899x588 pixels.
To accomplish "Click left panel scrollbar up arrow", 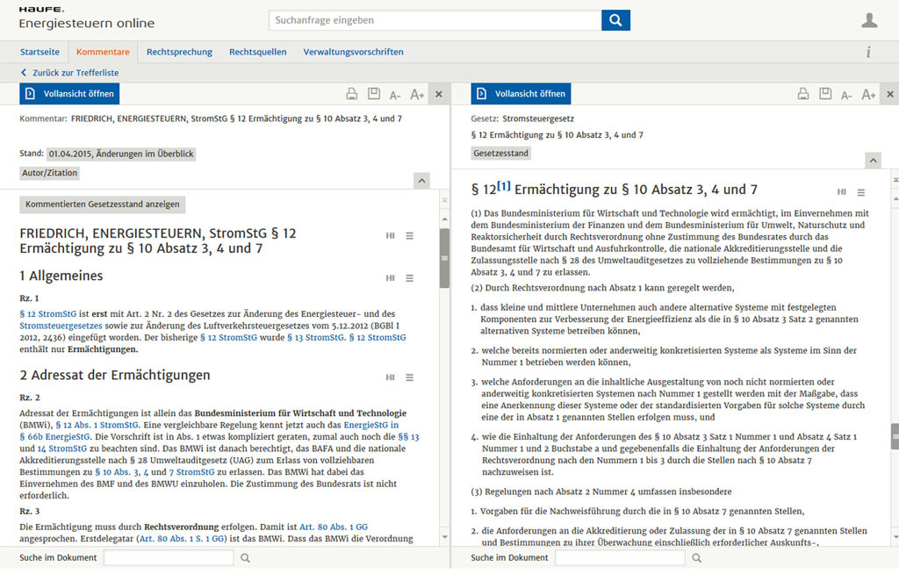I will (x=445, y=219).
